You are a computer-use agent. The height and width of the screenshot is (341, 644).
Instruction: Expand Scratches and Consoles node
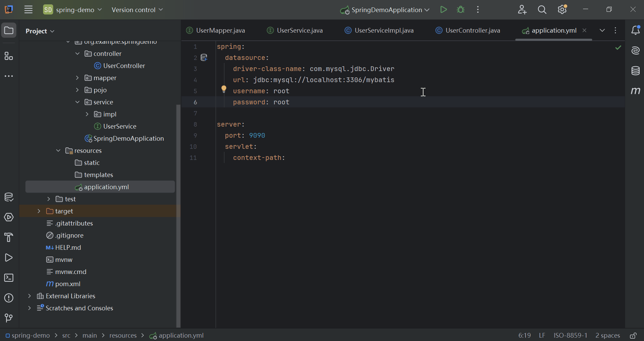point(30,308)
